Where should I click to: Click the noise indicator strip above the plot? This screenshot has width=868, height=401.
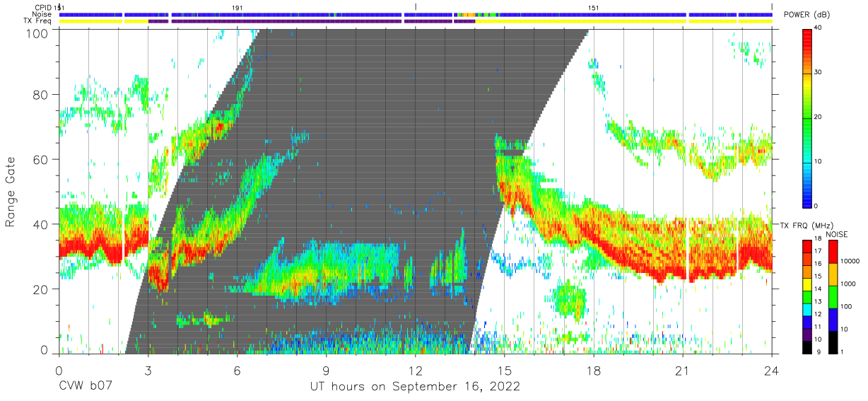coord(415,14)
